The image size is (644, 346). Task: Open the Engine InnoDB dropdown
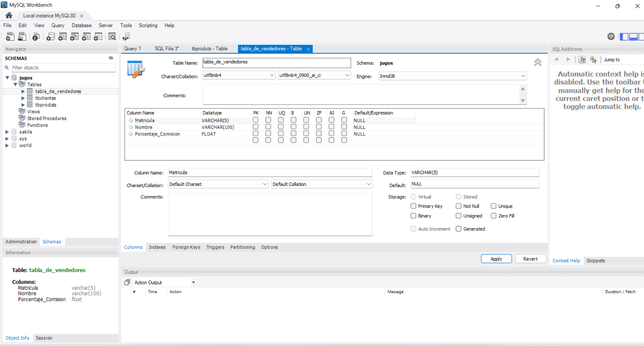(453, 76)
